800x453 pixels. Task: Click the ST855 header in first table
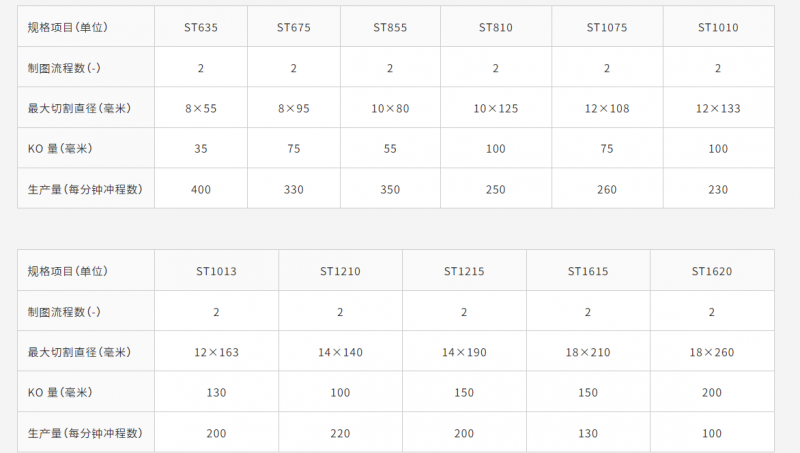[x=390, y=28]
